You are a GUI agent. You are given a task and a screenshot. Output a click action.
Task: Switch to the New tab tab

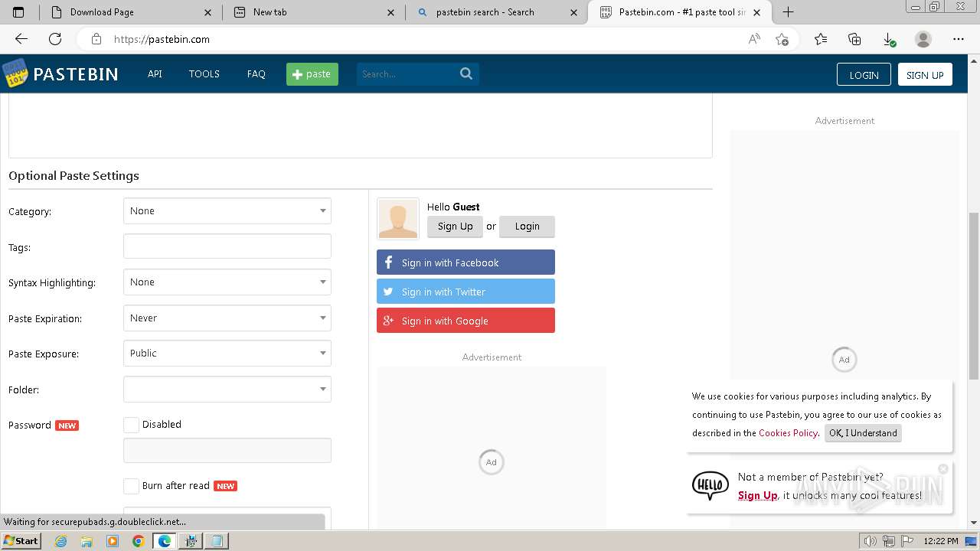click(314, 12)
